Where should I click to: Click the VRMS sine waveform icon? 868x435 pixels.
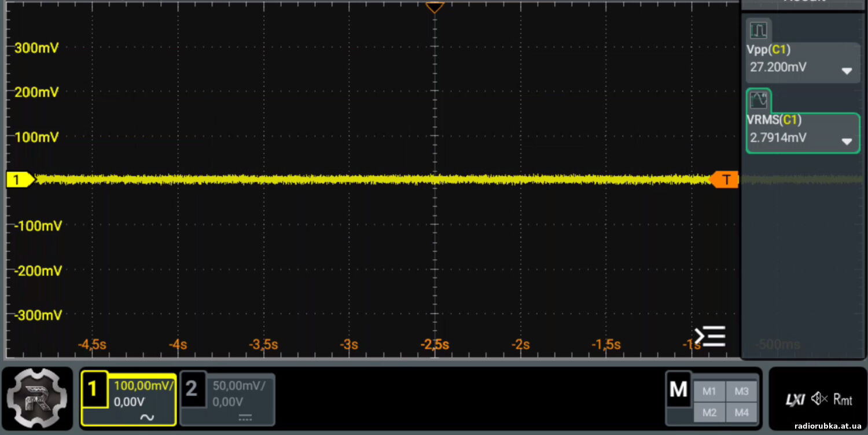[x=758, y=101]
